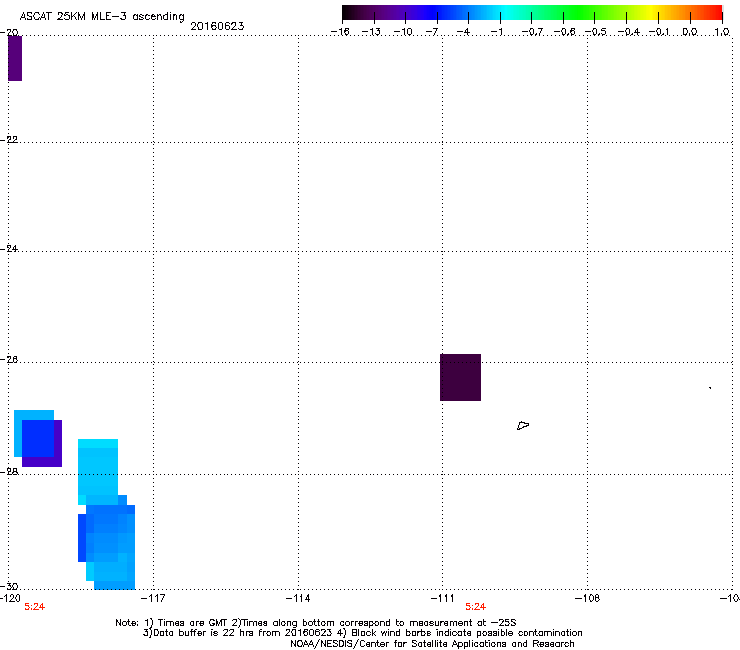Click the -1 color scale label
740x650 pixels.
coord(496,32)
